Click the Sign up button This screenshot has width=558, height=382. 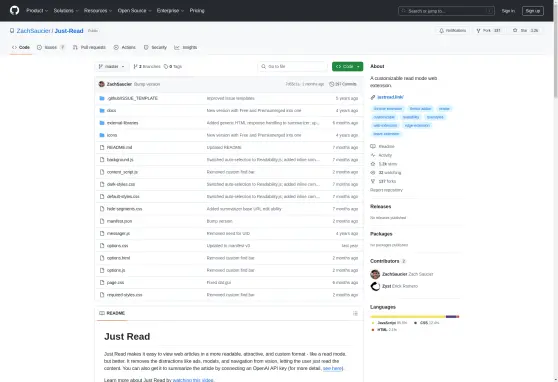point(533,11)
